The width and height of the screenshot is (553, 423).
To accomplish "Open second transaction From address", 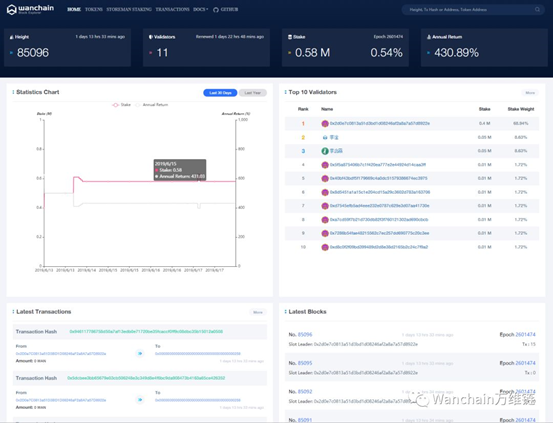I will [61, 400].
